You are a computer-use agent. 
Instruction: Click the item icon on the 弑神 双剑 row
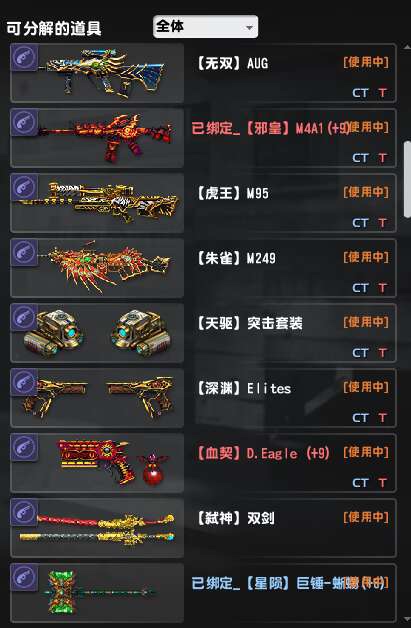pos(24,512)
